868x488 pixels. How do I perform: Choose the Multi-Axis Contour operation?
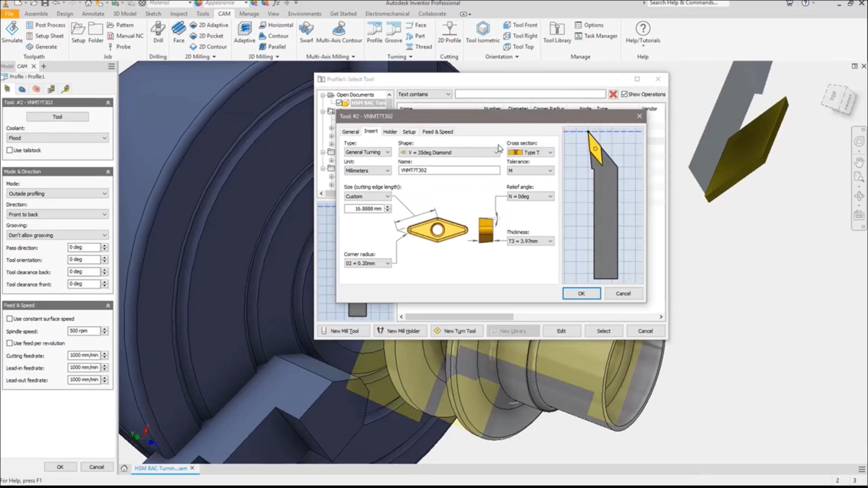coord(339,33)
